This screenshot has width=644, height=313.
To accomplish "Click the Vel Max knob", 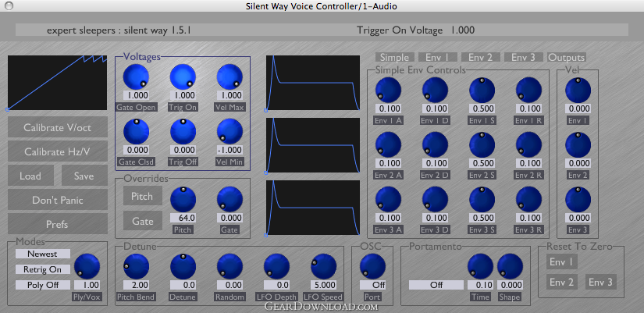I will [229, 77].
